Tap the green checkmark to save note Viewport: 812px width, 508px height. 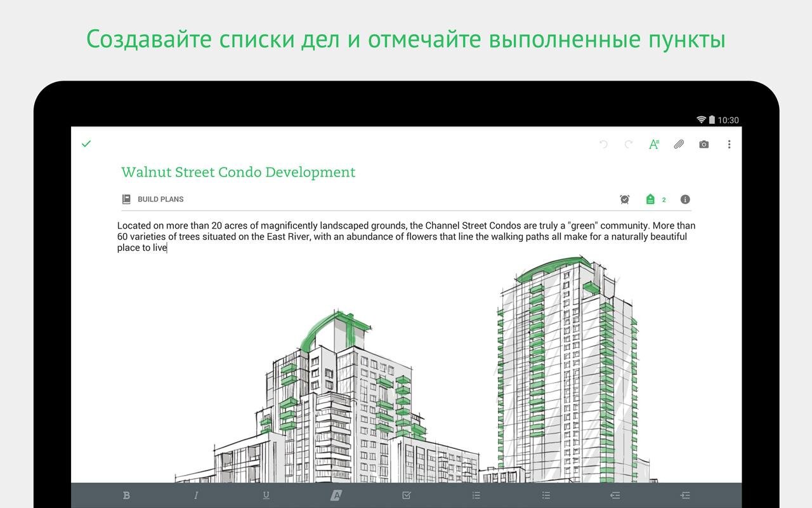point(86,144)
